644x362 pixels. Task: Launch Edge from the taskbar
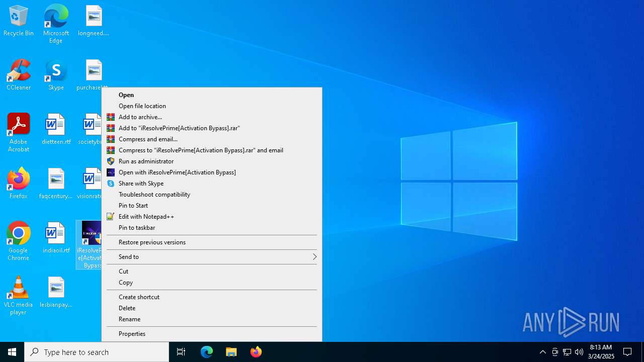pyautogui.click(x=207, y=352)
